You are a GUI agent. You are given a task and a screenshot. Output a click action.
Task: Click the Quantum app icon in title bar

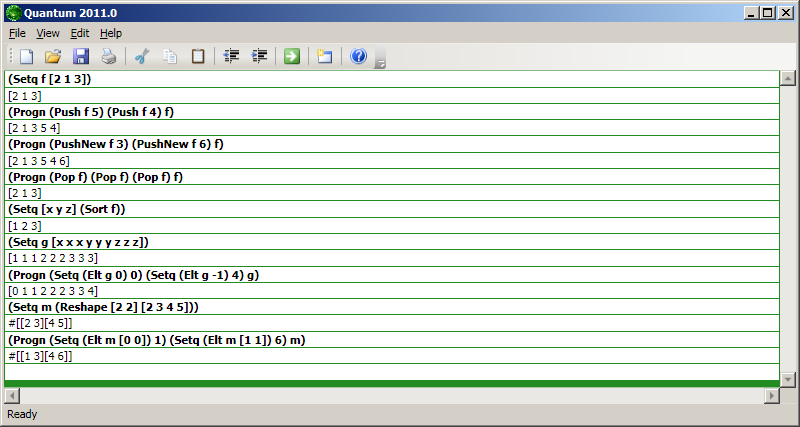[x=13, y=13]
